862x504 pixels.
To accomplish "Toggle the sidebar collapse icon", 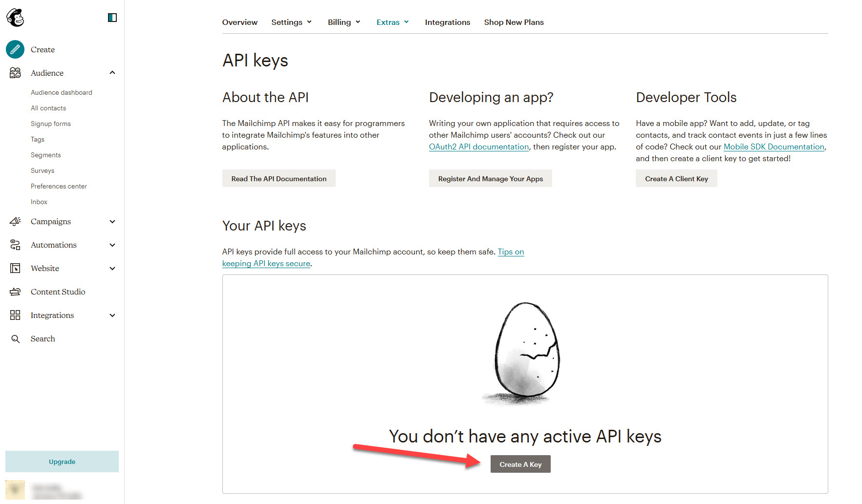I will [112, 18].
